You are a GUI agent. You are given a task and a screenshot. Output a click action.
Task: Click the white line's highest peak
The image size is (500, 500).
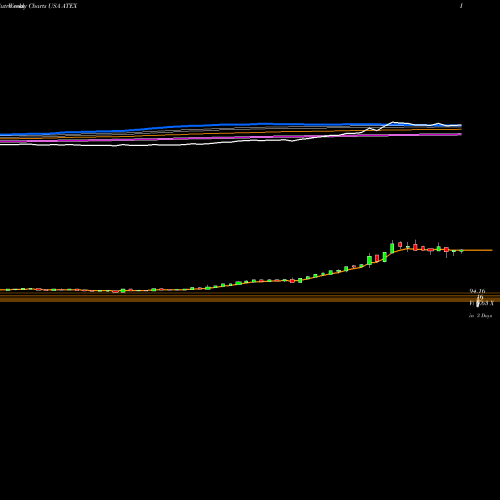[x=393, y=122]
